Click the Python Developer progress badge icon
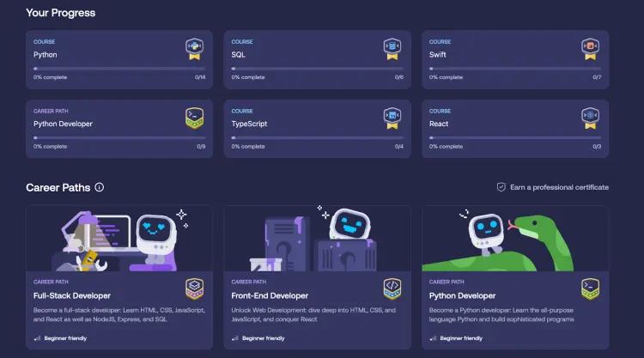This screenshot has width=644, height=358. tap(194, 118)
